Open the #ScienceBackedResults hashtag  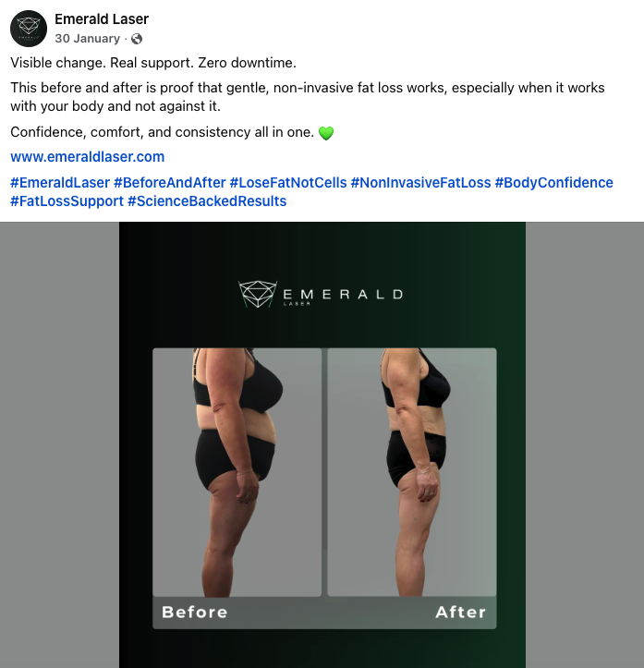pos(207,201)
